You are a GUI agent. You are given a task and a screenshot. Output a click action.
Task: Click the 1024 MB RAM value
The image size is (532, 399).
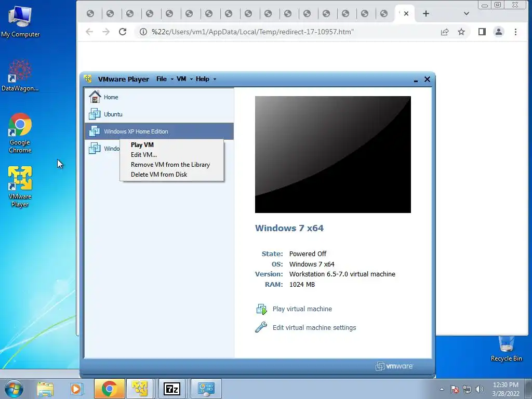pyautogui.click(x=302, y=284)
